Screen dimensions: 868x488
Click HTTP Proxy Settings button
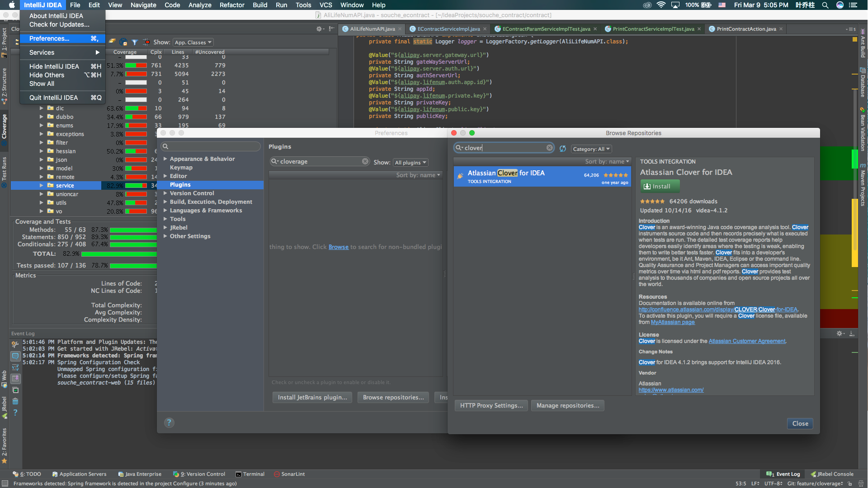[491, 406]
